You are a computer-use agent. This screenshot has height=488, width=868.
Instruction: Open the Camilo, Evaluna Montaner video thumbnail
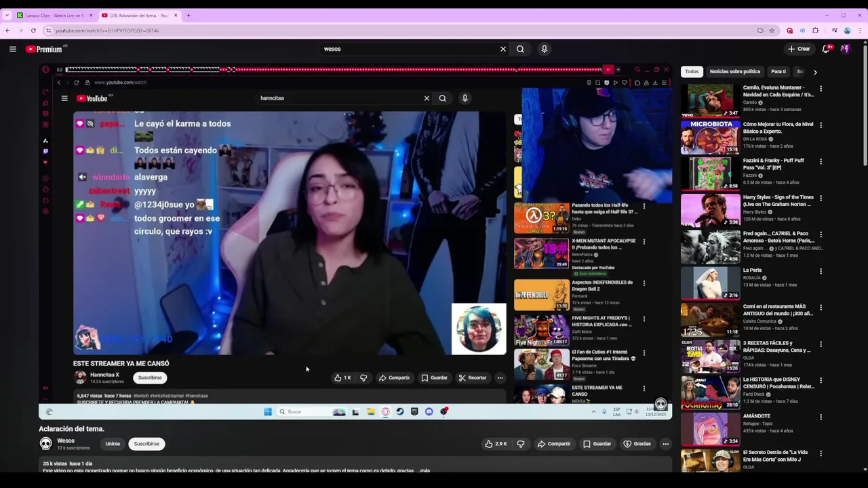click(x=710, y=100)
